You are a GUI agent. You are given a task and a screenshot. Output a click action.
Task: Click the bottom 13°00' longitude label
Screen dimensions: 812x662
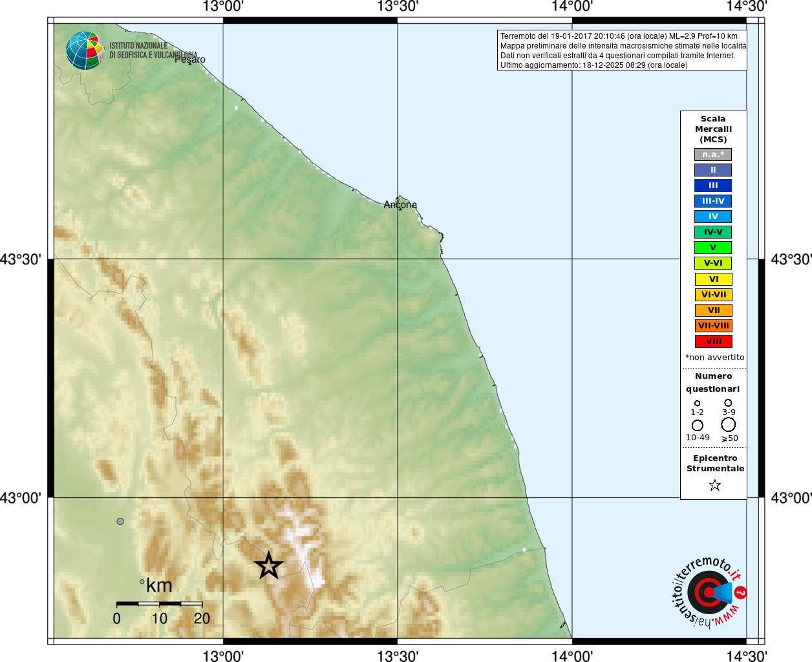[223, 656]
